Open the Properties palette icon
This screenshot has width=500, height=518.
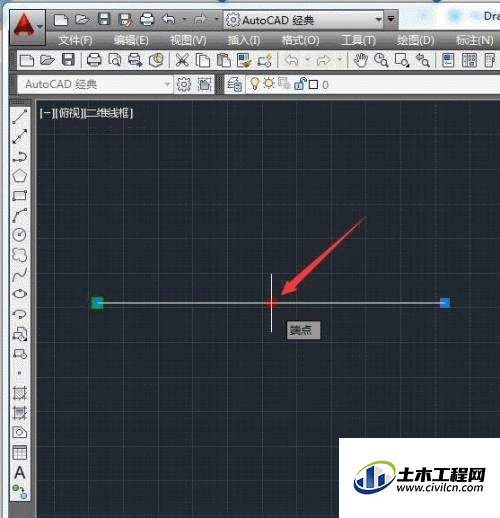448,60
